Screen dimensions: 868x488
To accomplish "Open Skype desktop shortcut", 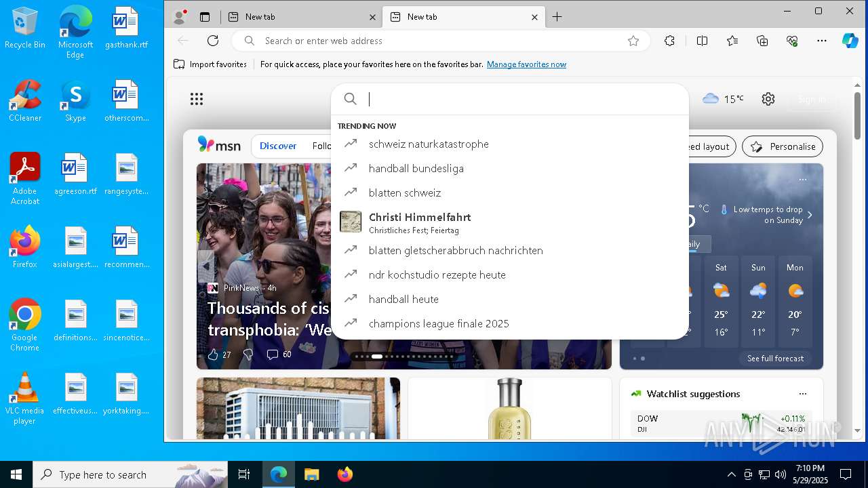I will [x=75, y=101].
